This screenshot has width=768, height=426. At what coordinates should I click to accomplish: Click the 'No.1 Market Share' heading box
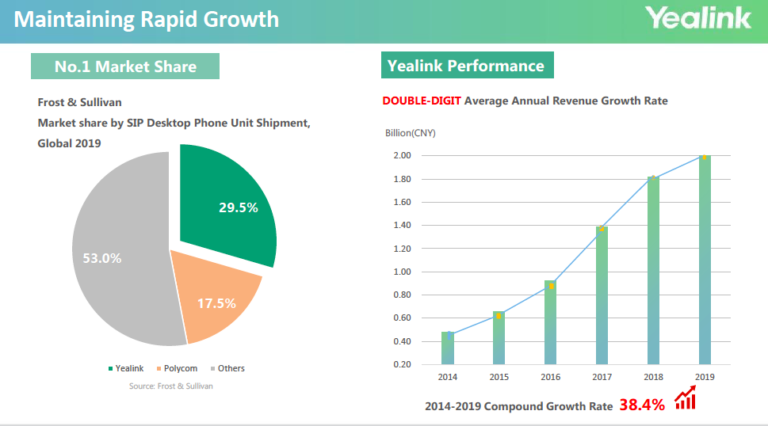click(x=125, y=66)
